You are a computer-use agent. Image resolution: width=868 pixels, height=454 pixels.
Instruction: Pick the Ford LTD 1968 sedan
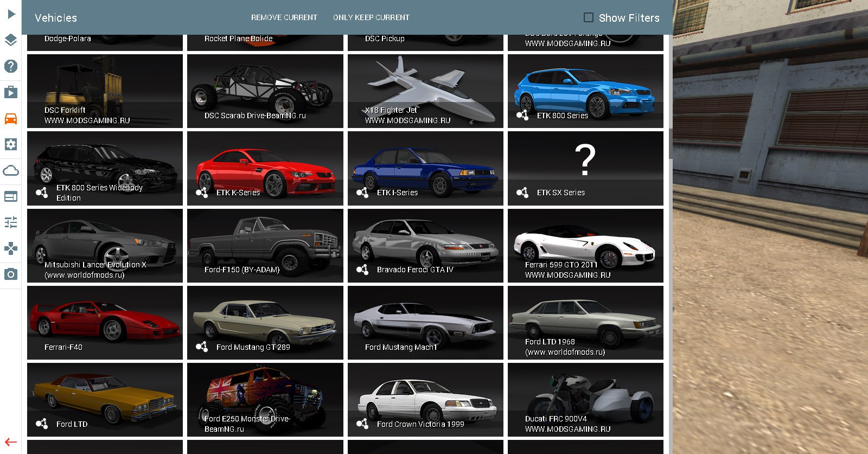click(x=585, y=323)
